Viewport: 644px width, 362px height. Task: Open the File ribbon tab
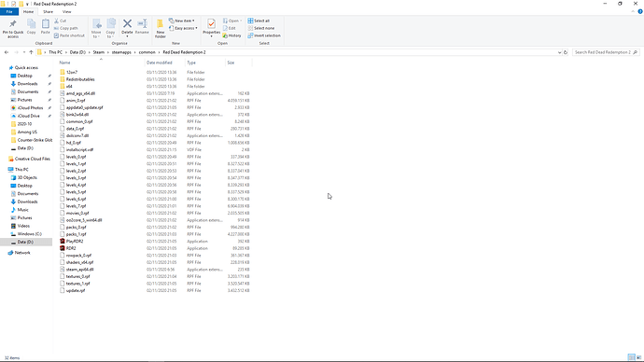pyautogui.click(x=9, y=12)
